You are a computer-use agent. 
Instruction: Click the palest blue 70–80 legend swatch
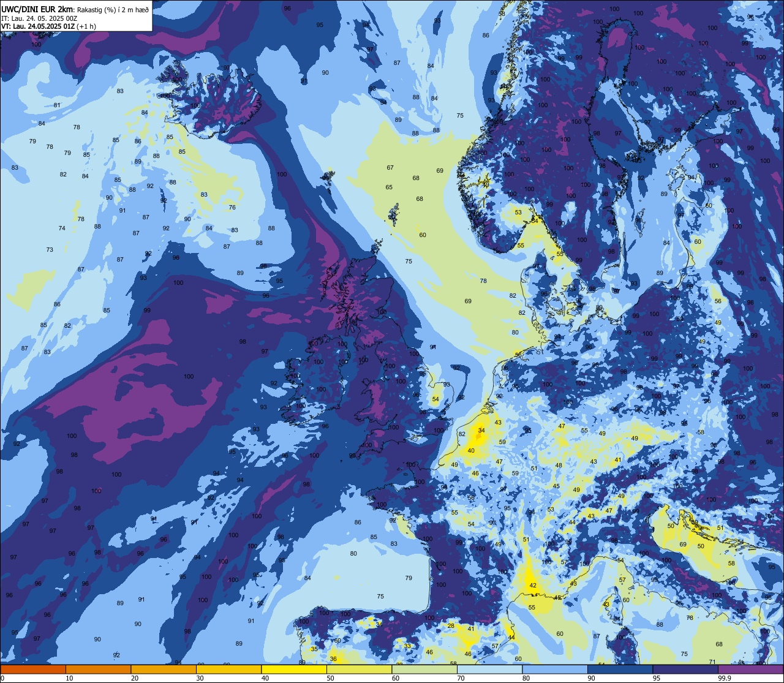pos(489,669)
